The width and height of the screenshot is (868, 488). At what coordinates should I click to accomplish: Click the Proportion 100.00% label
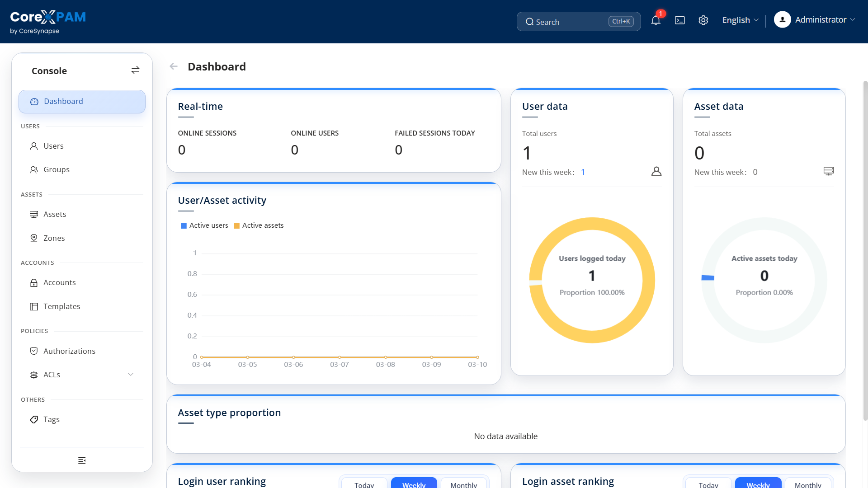click(592, 292)
